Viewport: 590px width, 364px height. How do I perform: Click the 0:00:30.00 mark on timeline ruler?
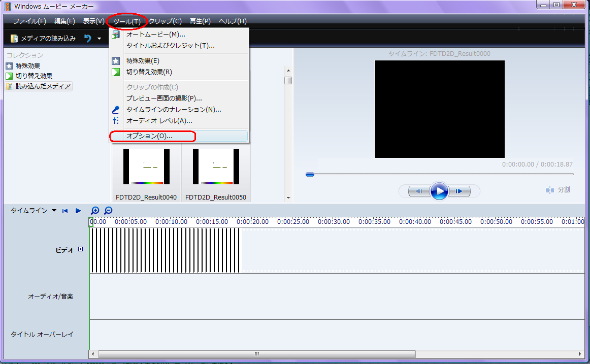click(334, 221)
